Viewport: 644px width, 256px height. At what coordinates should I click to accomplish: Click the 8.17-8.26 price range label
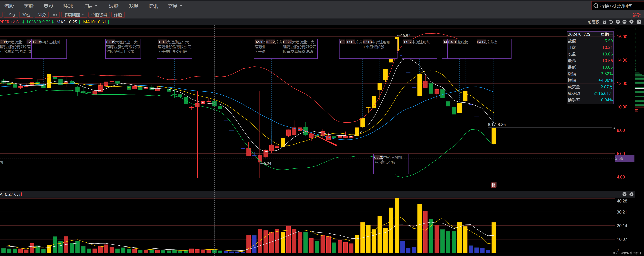(x=497, y=124)
